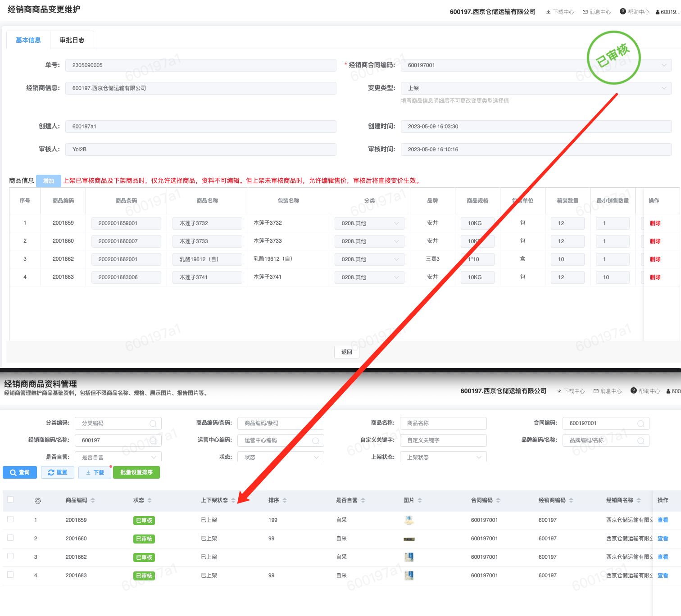Click the 商品名称 filter input field
Viewport: 681px width, 616px height.
443,423
